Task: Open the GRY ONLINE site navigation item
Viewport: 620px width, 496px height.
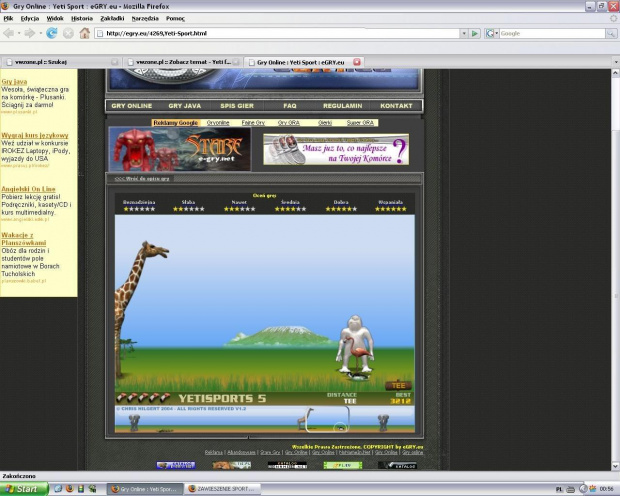Action: click(132, 106)
